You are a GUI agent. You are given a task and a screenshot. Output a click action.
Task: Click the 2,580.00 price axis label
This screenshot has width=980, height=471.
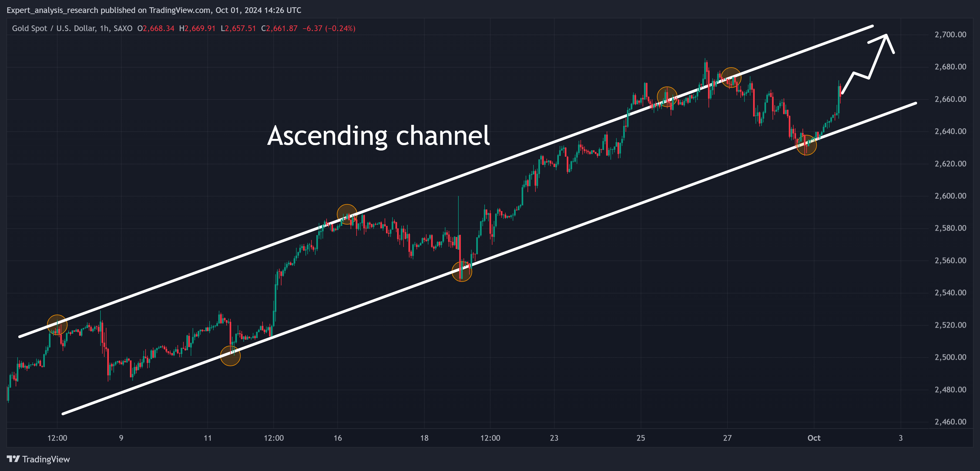pos(950,228)
